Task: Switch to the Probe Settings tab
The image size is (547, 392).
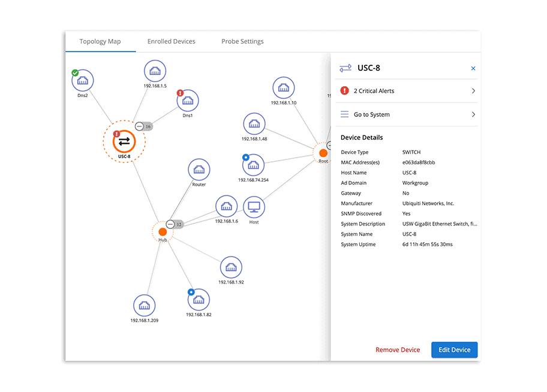Action: (x=242, y=41)
